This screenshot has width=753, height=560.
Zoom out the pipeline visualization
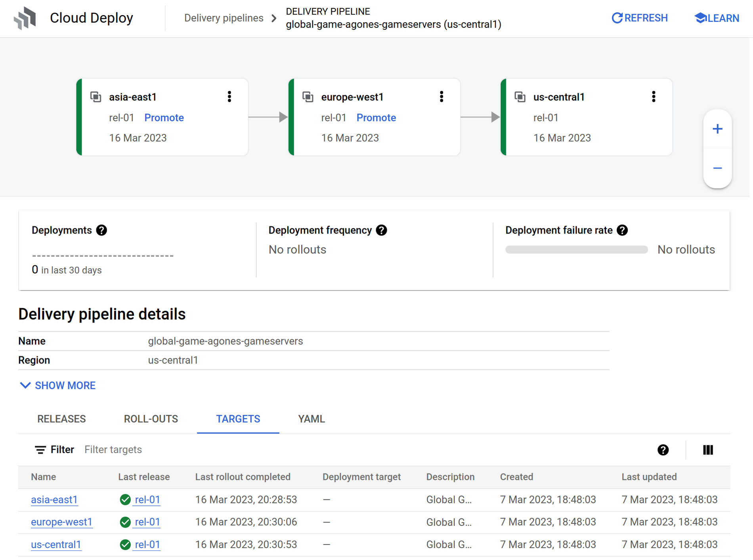[717, 168]
